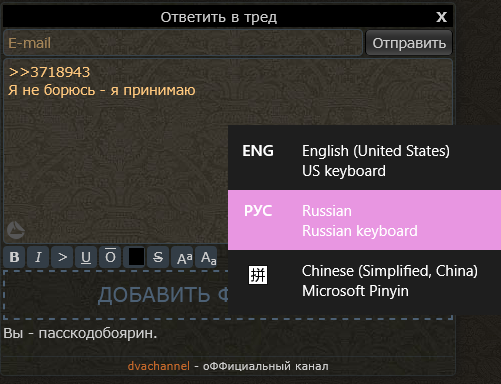Screen dimensions: 501x384
Task: Select Russian keyboard input language
Action: click(x=364, y=220)
